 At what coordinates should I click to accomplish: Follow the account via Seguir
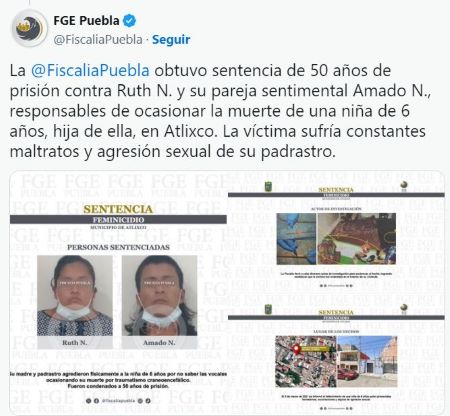(x=171, y=40)
